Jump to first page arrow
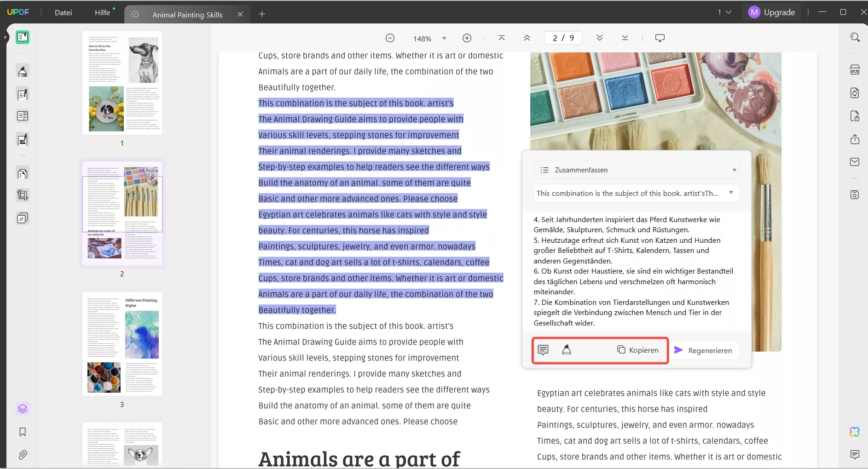This screenshot has height=469, width=868. (502, 38)
